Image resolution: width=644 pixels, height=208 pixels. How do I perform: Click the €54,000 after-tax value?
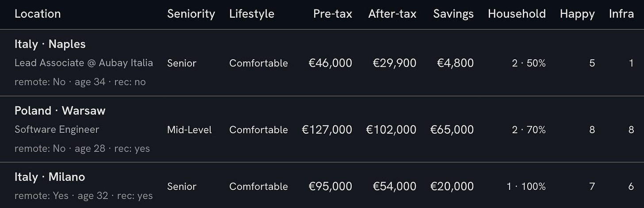395,186
